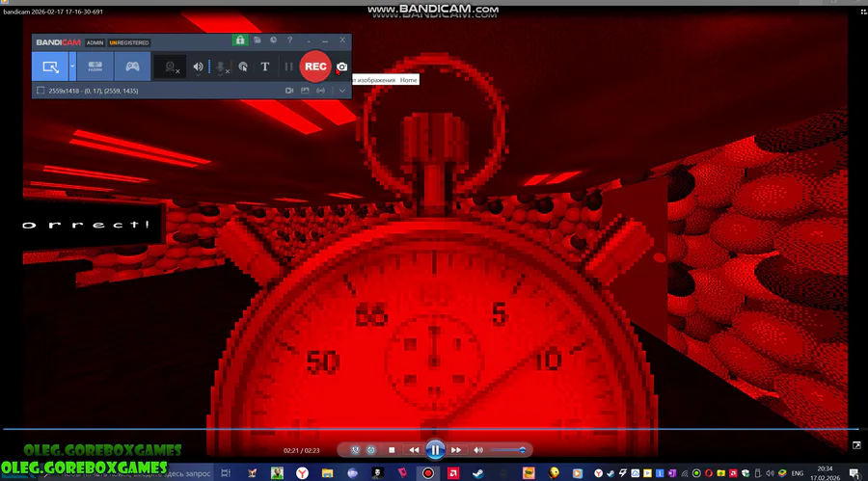Open Baldi game icon on taskbar

tap(278, 473)
